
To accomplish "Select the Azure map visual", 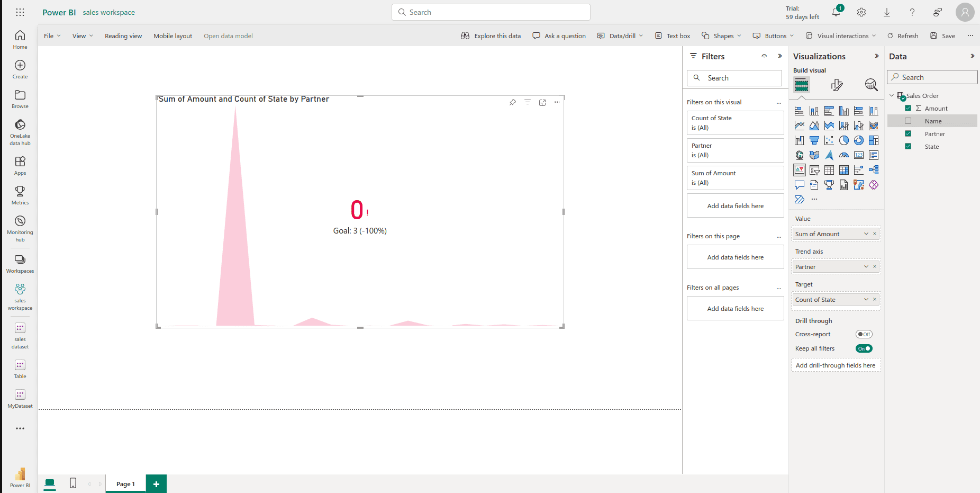I will pos(829,155).
